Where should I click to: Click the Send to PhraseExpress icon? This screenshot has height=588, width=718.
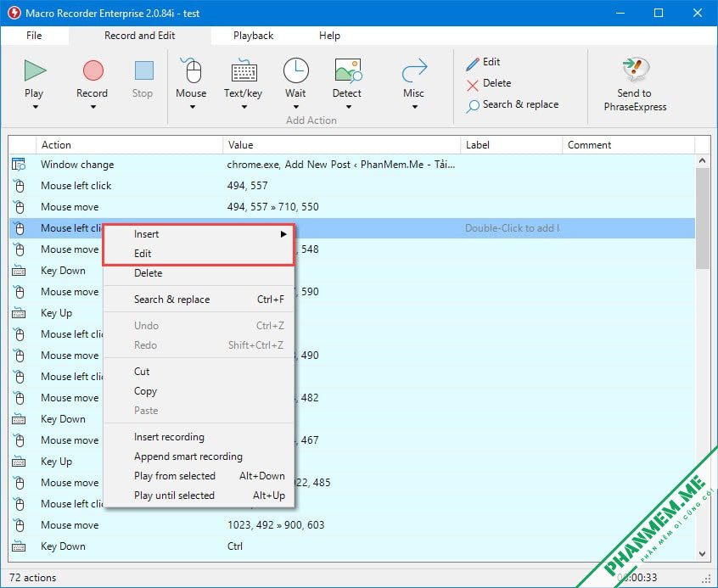pyautogui.click(x=636, y=69)
